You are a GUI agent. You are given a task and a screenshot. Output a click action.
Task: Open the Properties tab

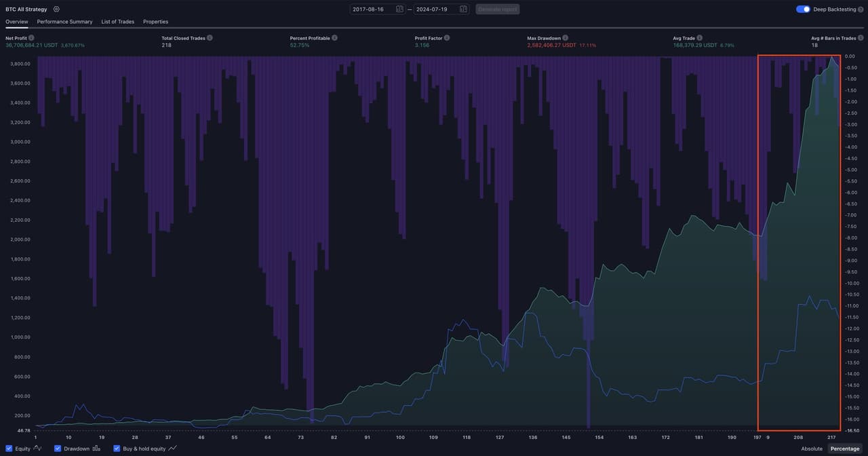[x=155, y=22]
